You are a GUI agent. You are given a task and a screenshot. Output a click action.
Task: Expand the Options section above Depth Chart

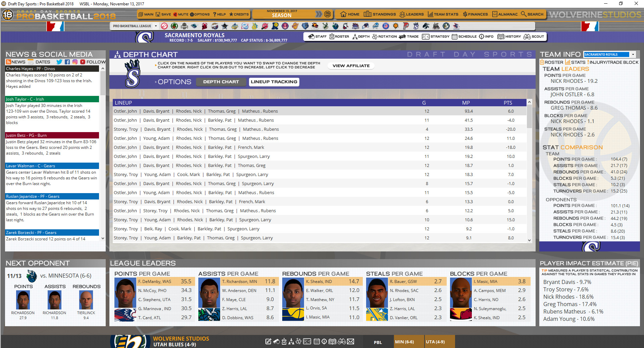(x=174, y=81)
